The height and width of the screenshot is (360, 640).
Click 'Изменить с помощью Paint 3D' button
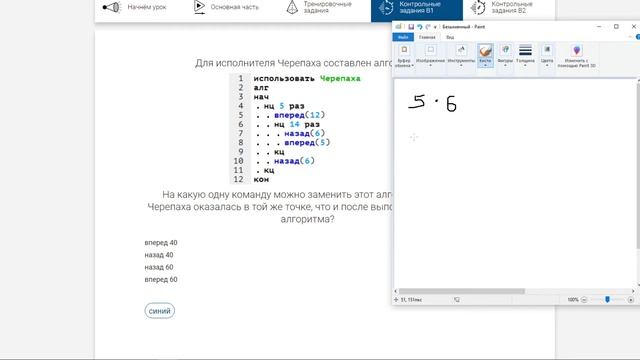pyautogui.click(x=576, y=56)
